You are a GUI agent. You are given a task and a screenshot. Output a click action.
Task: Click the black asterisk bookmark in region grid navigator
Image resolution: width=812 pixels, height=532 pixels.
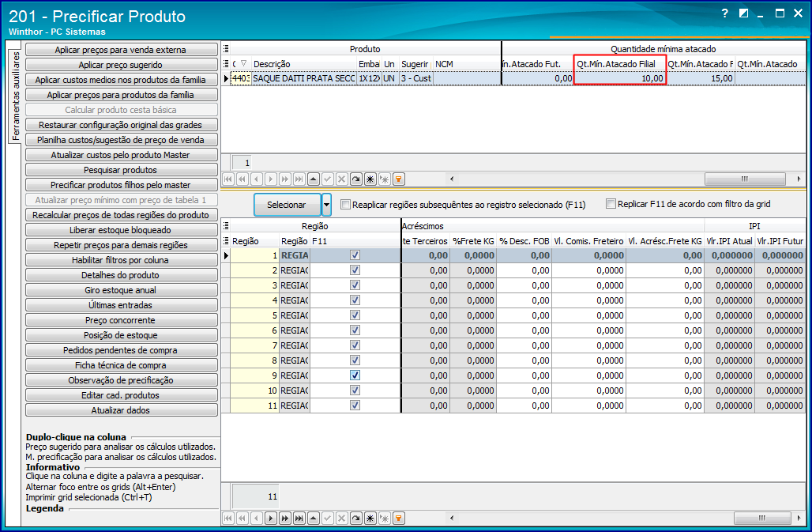pyautogui.click(x=370, y=518)
